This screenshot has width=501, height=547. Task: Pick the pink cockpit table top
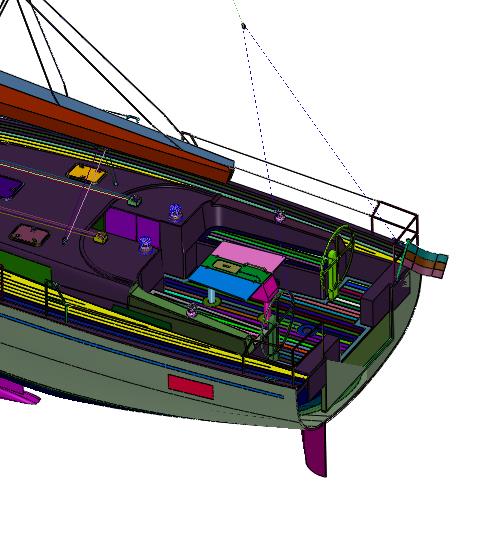[248, 257]
